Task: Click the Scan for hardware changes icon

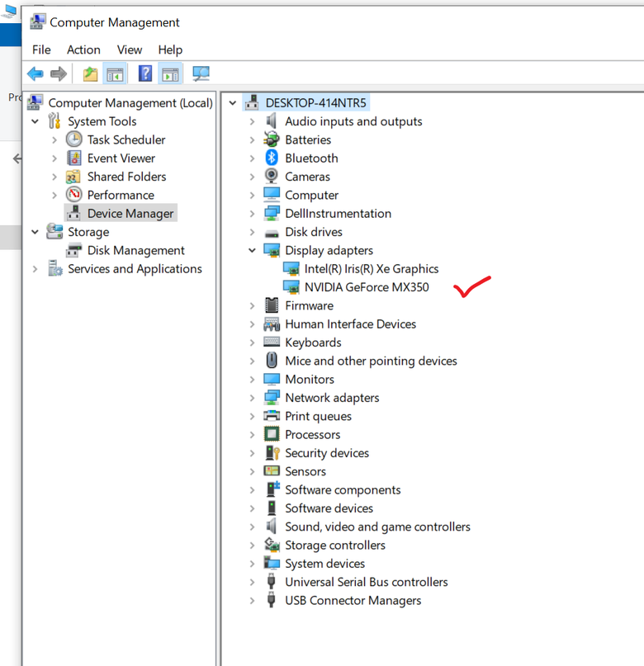Action: (x=201, y=74)
